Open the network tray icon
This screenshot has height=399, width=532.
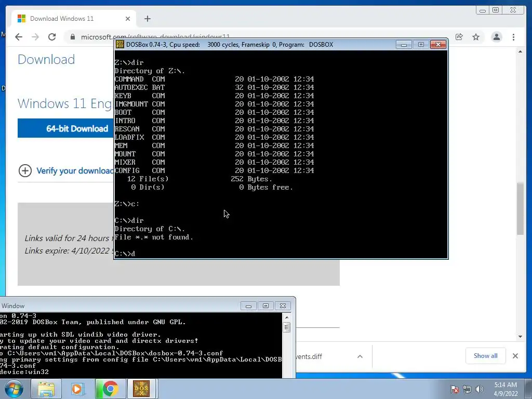coord(467,389)
